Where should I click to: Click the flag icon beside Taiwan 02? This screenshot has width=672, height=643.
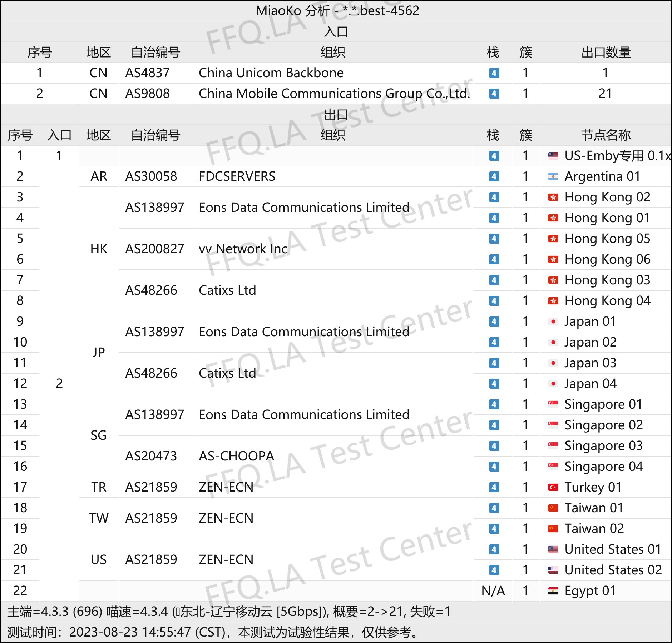553,529
